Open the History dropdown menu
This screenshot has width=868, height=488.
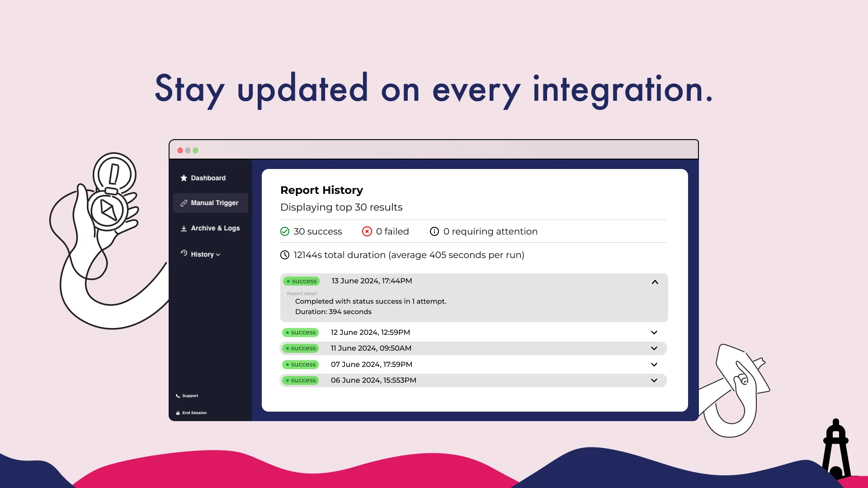tap(205, 254)
